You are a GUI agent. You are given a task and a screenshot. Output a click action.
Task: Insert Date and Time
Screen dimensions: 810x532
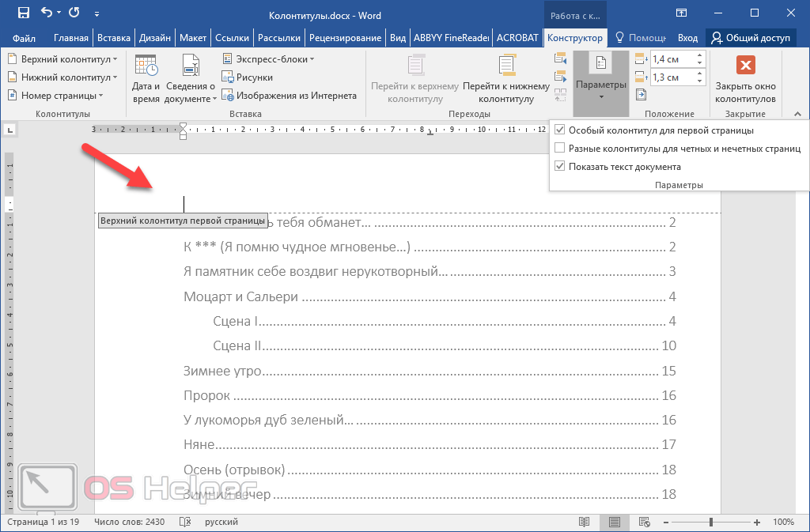point(146,80)
